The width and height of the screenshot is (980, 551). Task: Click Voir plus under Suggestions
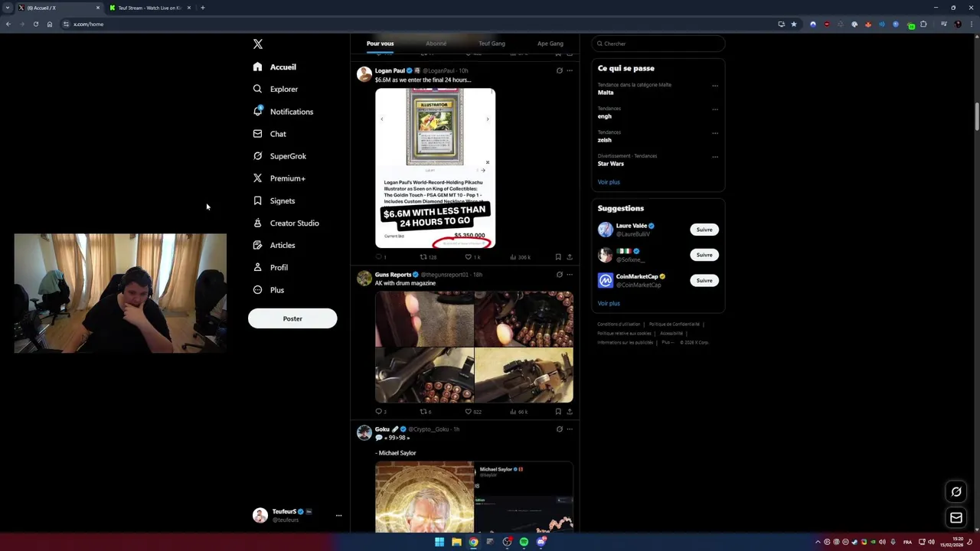[609, 304]
